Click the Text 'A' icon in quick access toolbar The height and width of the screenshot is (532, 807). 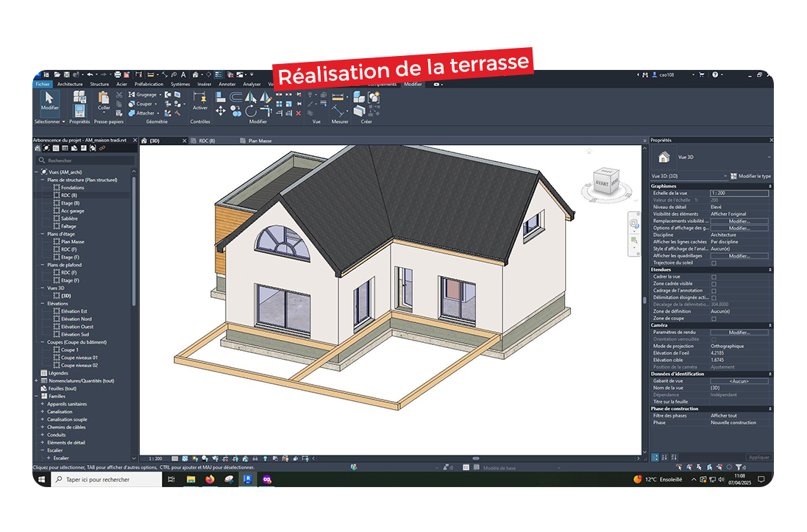point(183,74)
